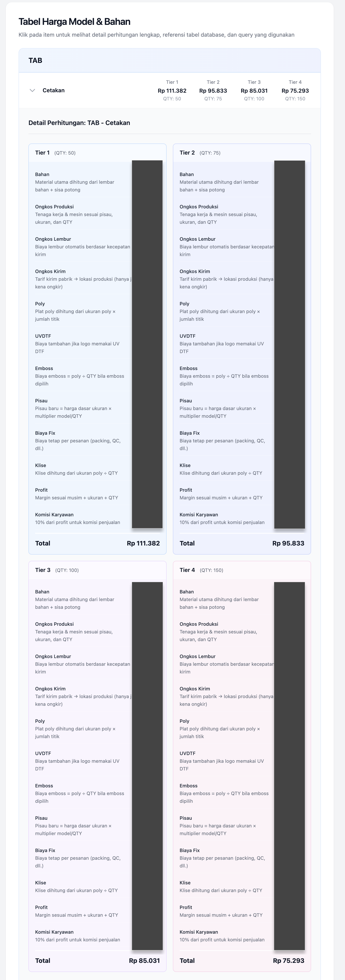Select Tier 4 price Rp 75.293 in Cetakan row

pos(295,90)
